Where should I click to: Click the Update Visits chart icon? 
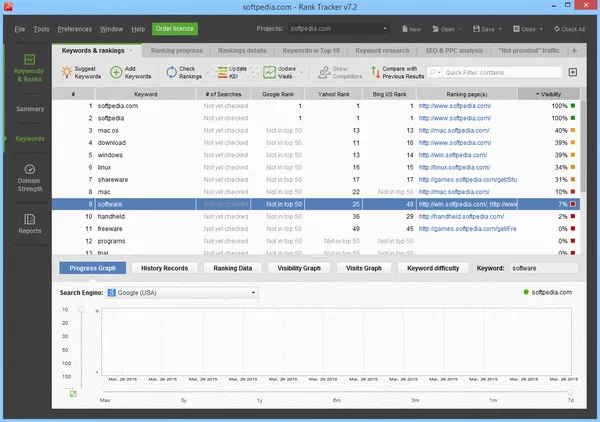268,72
